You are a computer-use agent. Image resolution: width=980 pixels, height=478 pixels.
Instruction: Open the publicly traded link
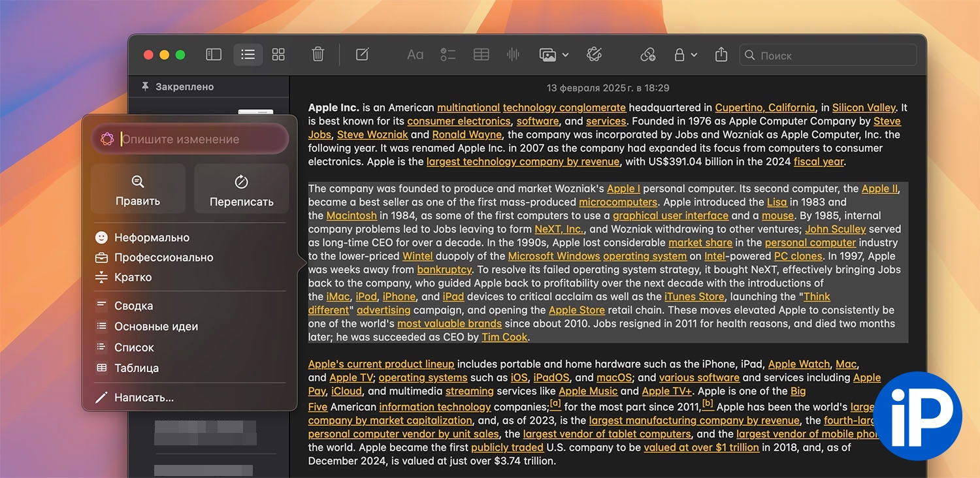(x=507, y=447)
